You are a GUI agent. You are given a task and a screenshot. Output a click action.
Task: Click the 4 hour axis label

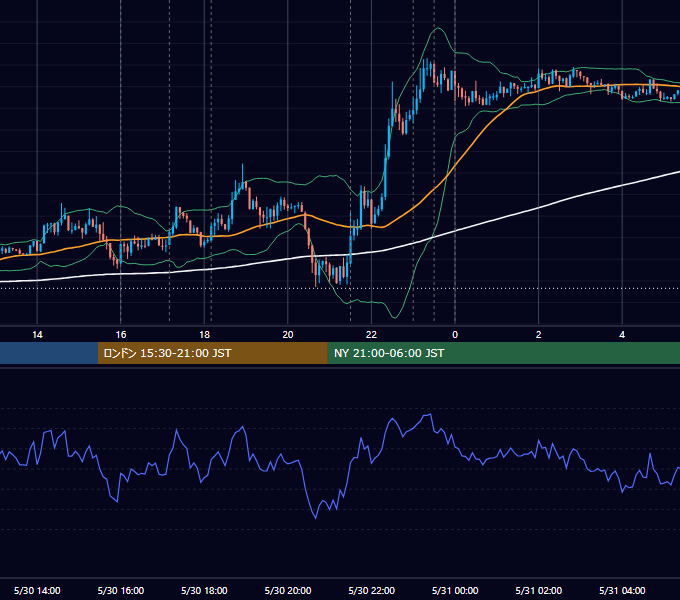click(622, 335)
